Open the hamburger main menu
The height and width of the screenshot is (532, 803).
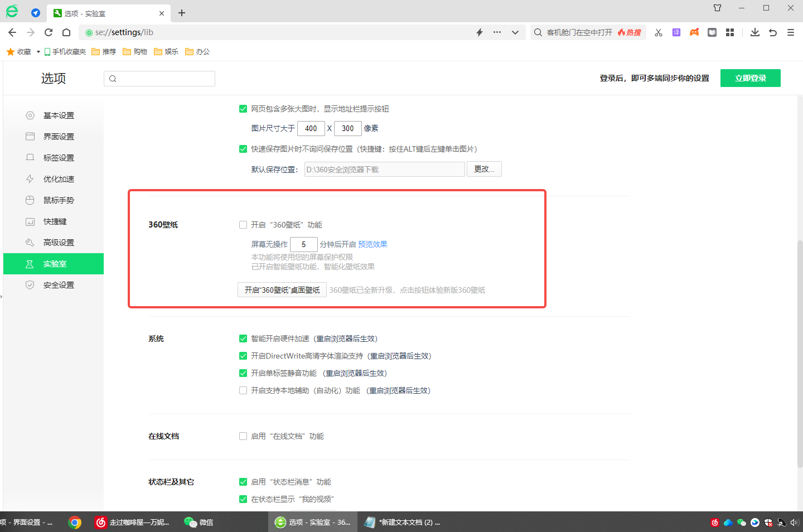pos(791,32)
